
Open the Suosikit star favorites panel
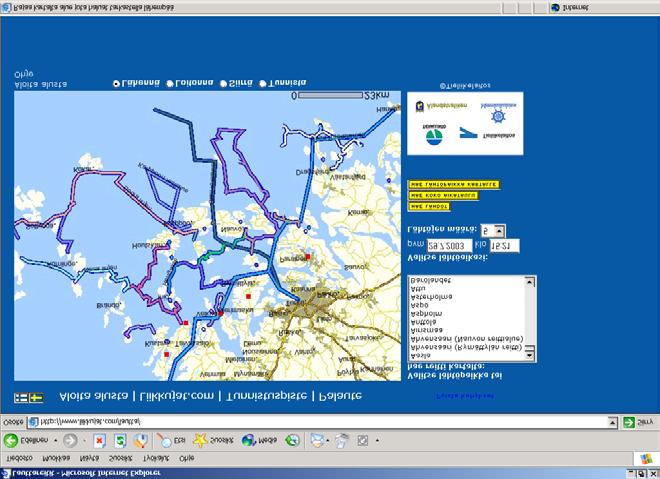pos(213,441)
